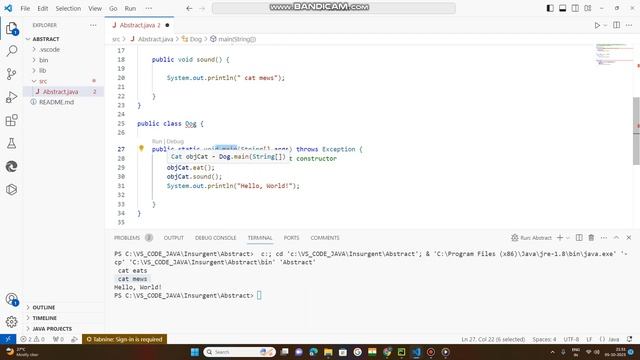Open Explorer views ellipsis menu
Image resolution: width=640 pixels, height=360 pixels.
coord(93,25)
